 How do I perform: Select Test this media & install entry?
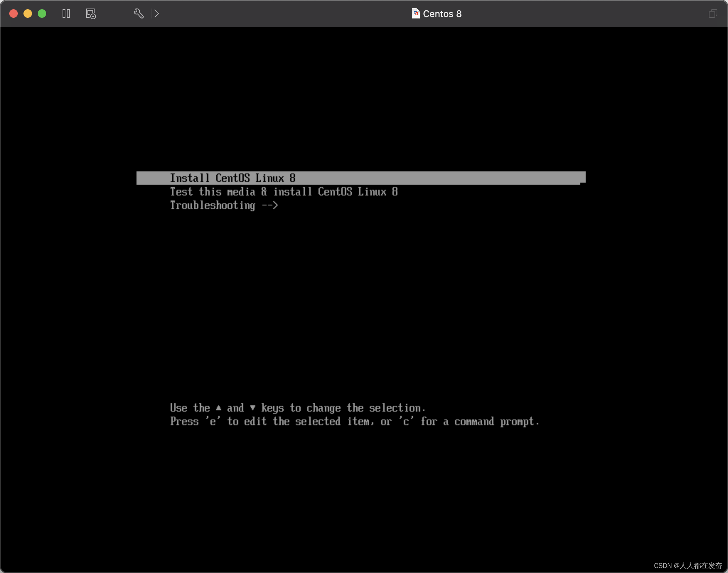(x=283, y=192)
